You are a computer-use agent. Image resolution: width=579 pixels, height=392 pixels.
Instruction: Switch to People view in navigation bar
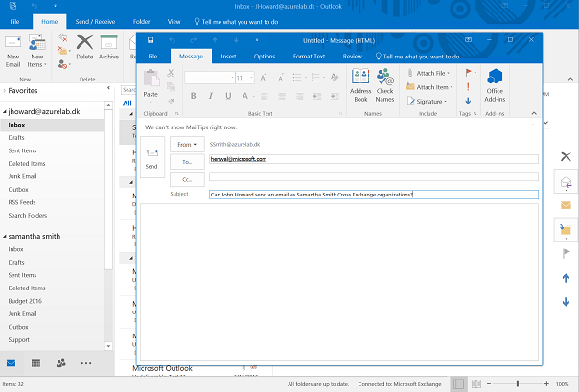tap(61, 363)
